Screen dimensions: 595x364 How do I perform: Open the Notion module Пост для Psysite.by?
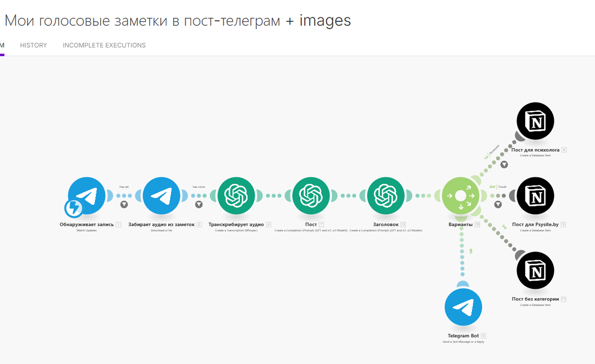point(535,196)
